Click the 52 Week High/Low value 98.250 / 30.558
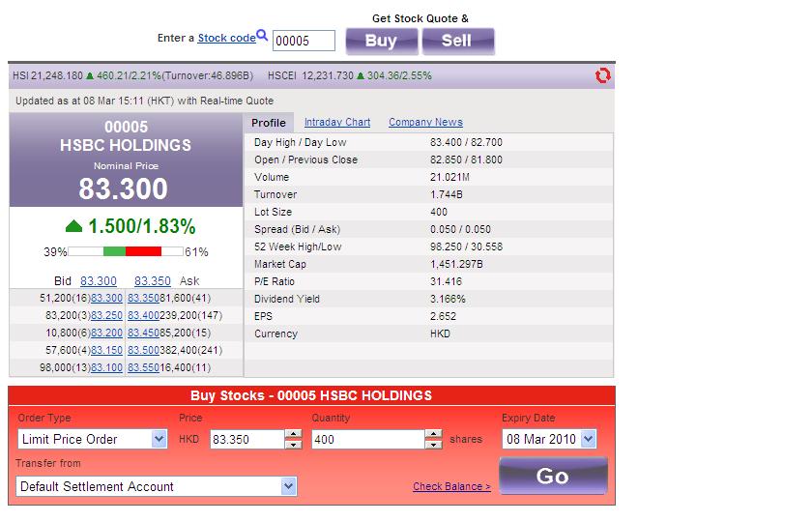812x522 pixels. [x=466, y=246]
